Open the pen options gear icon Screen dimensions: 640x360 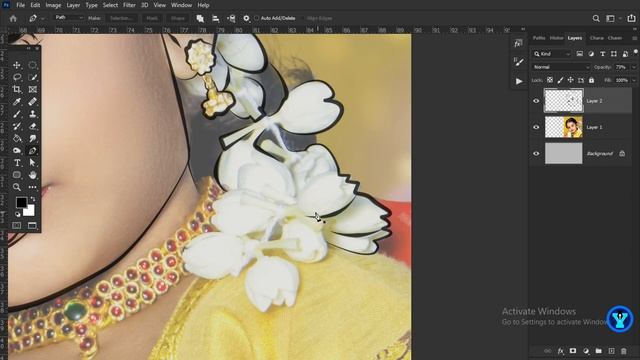246,18
